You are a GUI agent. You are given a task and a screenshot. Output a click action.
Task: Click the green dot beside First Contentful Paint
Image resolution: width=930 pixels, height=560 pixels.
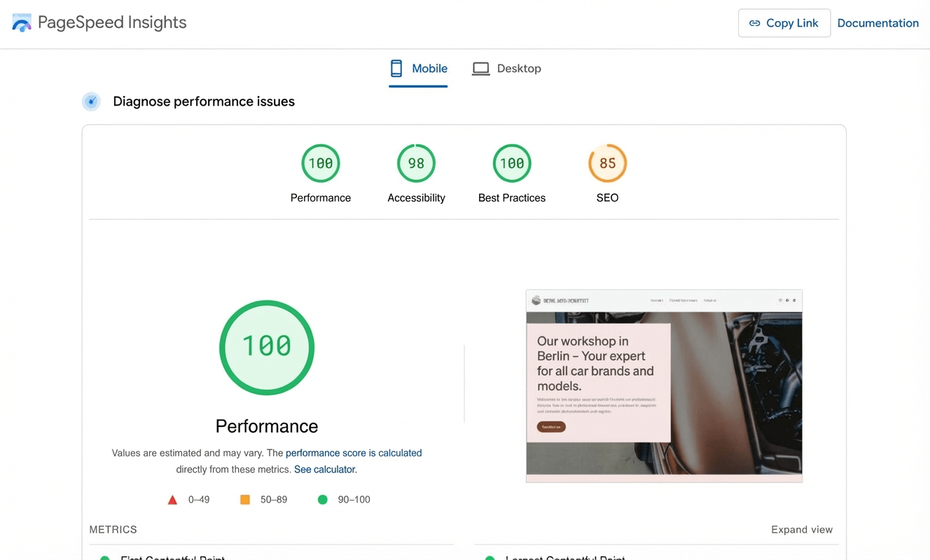click(105, 557)
